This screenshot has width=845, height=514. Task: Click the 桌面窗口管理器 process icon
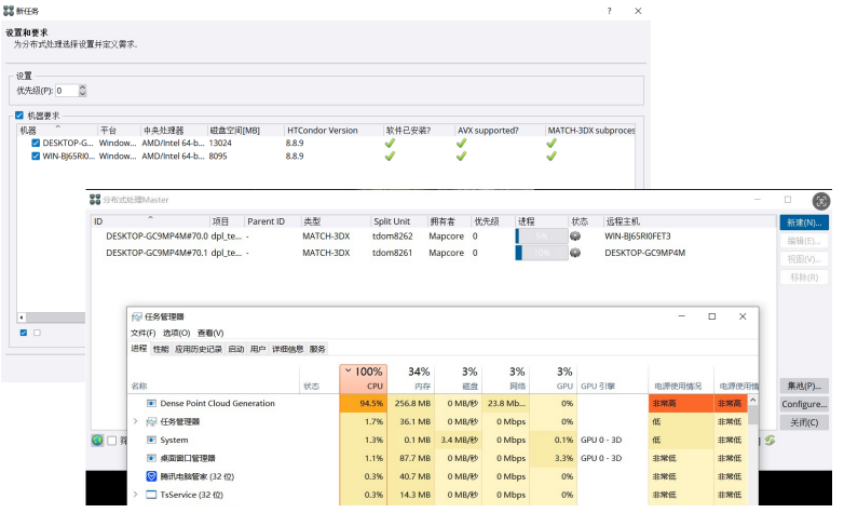pos(152,458)
